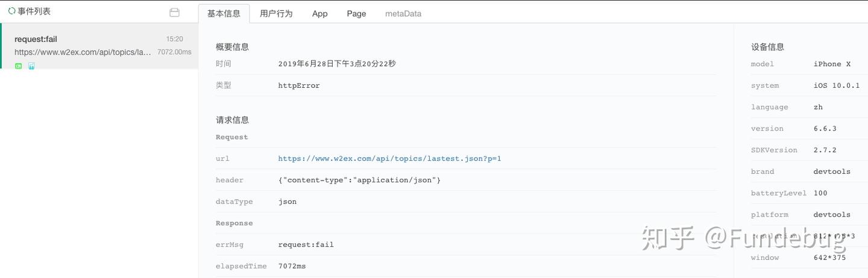Select the App tab

[319, 13]
